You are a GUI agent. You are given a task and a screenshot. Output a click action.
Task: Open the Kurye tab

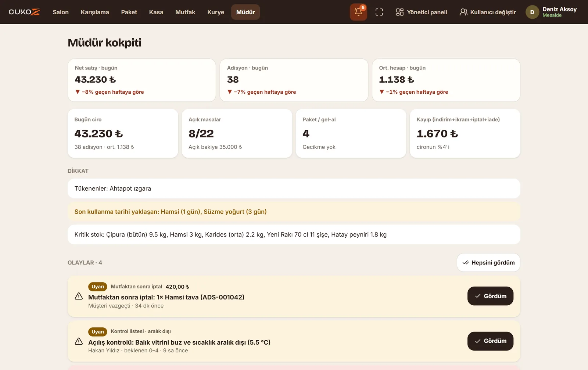click(x=216, y=12)
